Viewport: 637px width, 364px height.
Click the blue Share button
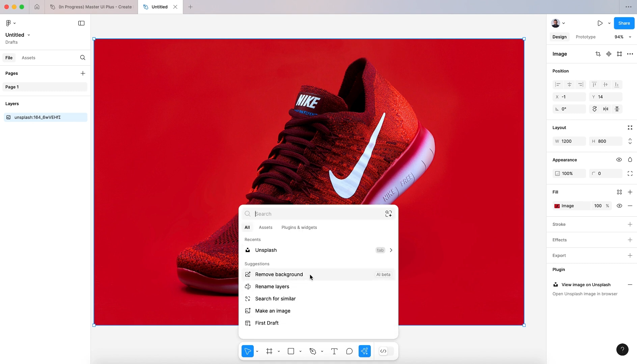624,23
